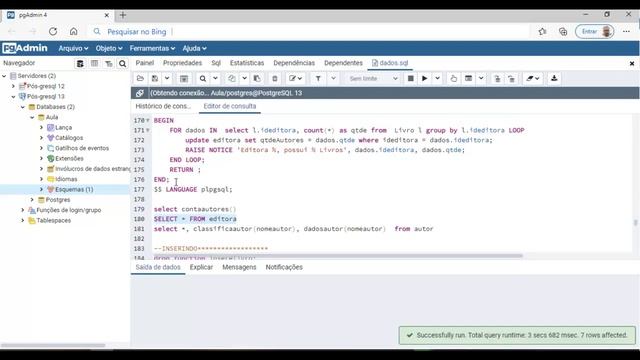Viewport: 640px width, 360px height.
Task: Collapse the Pós-gresql 13 server node
Action: pos(13,97)
